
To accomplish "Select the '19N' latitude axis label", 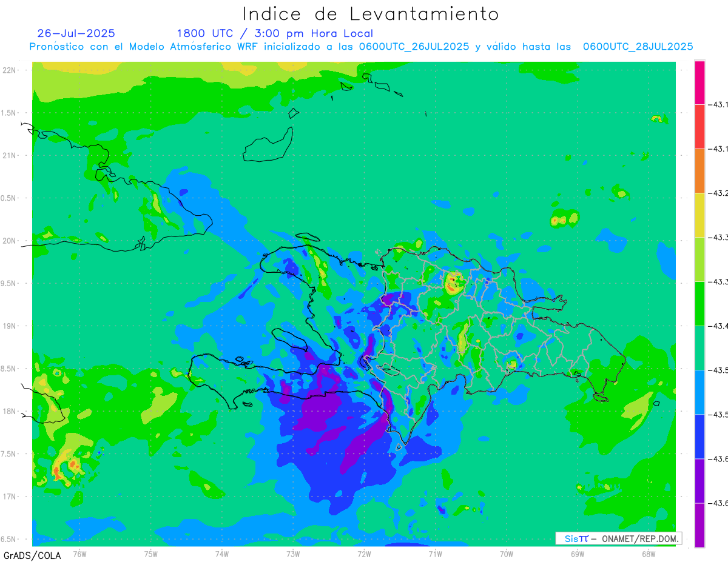I will (10, 326).
